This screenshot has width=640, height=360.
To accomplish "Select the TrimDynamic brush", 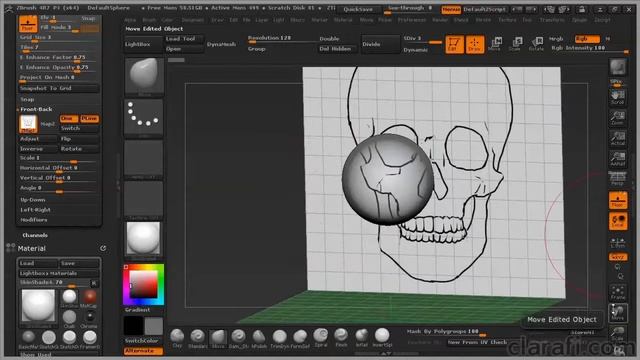I will click(x=280, y=338).
